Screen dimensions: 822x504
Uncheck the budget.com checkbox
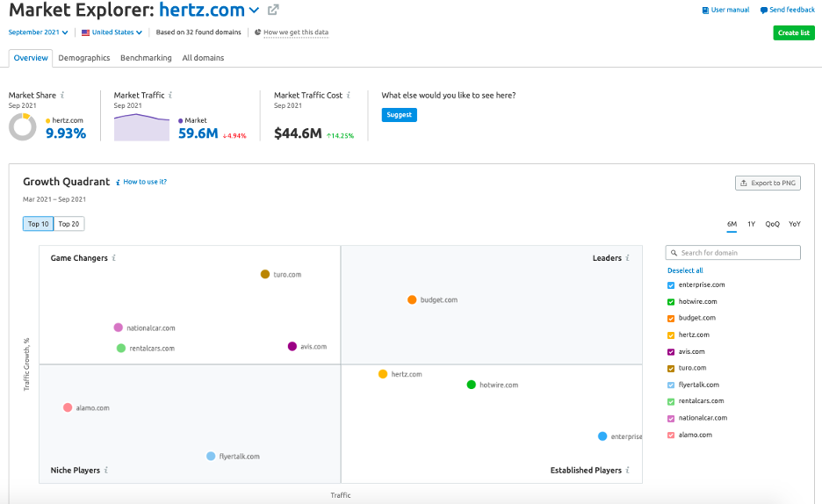pos(670,319)
